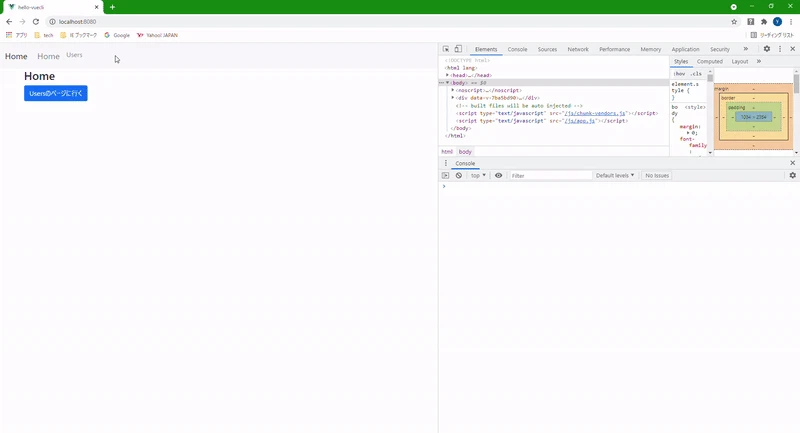Open the Chrome profile avatar

click(x=778, y=22)
